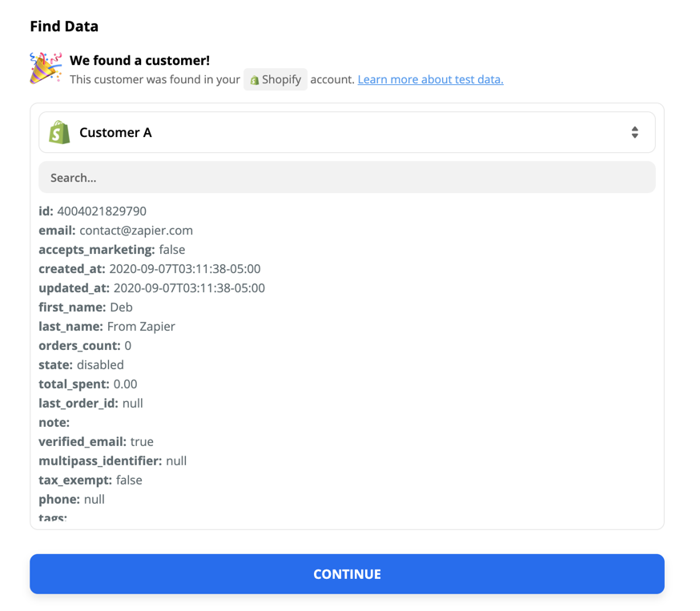Image resolution: width=700 pixels, height=611 pixels.
Task: Click the party popper celebration icon
Action: (x=46, y=68)
